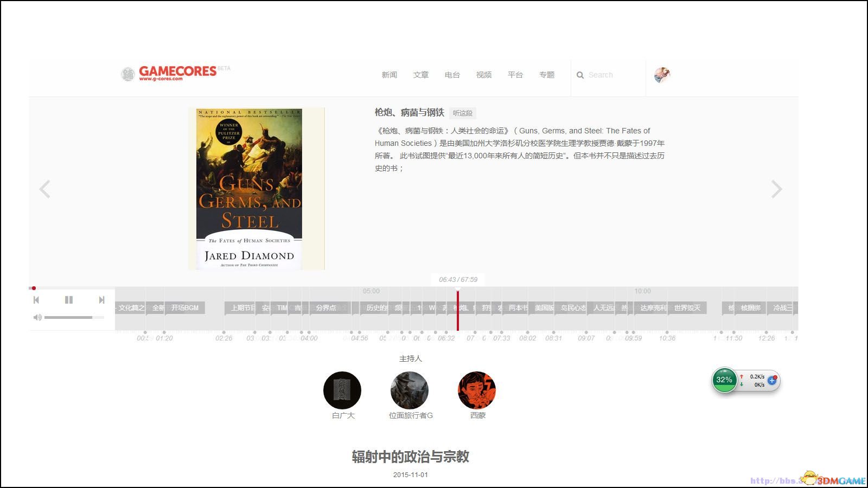
Task: Adjust the volume slider
Action: tap(74, 317)
